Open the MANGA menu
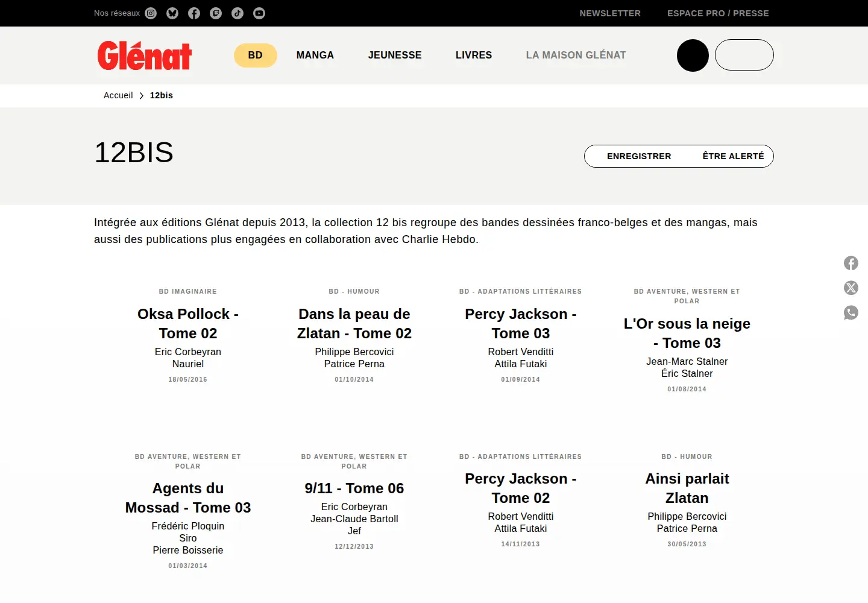Screen dimensions: 868x603 point(315,55)
